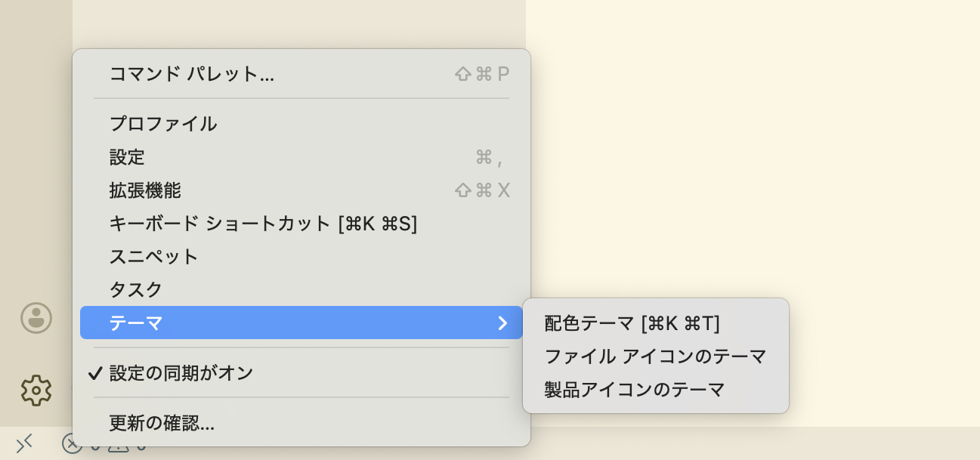This screenshot has height=460, width=980.
Task: Select ファイル アイコンのテーマ
Action: (654, 357)
